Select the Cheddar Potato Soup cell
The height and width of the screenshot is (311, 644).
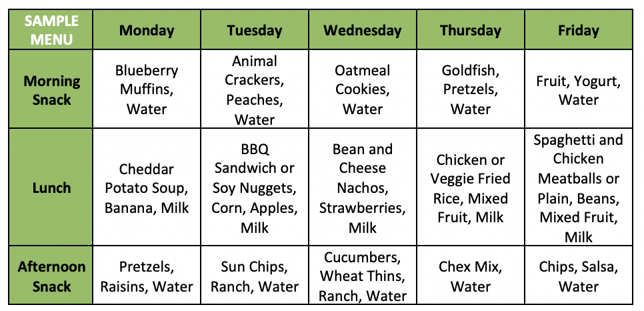[147, 188]
